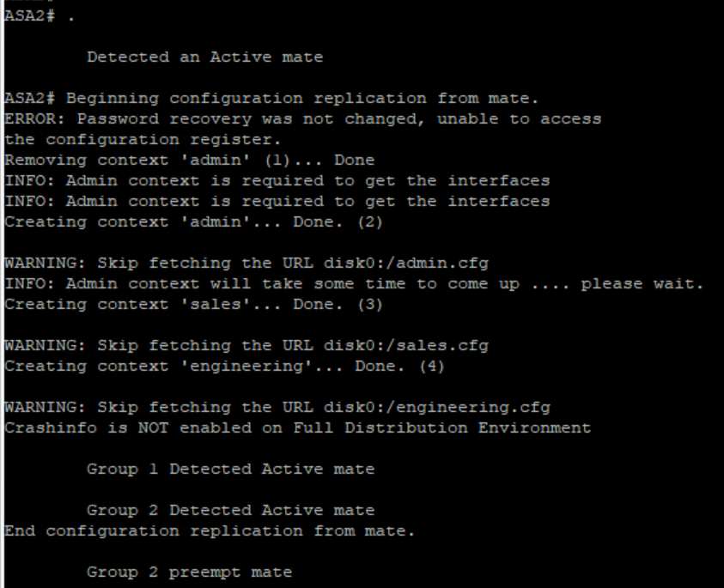Click "Admin context will take some time" text
The height and width of the screenshot is (588, 724).
pos(258,284)
